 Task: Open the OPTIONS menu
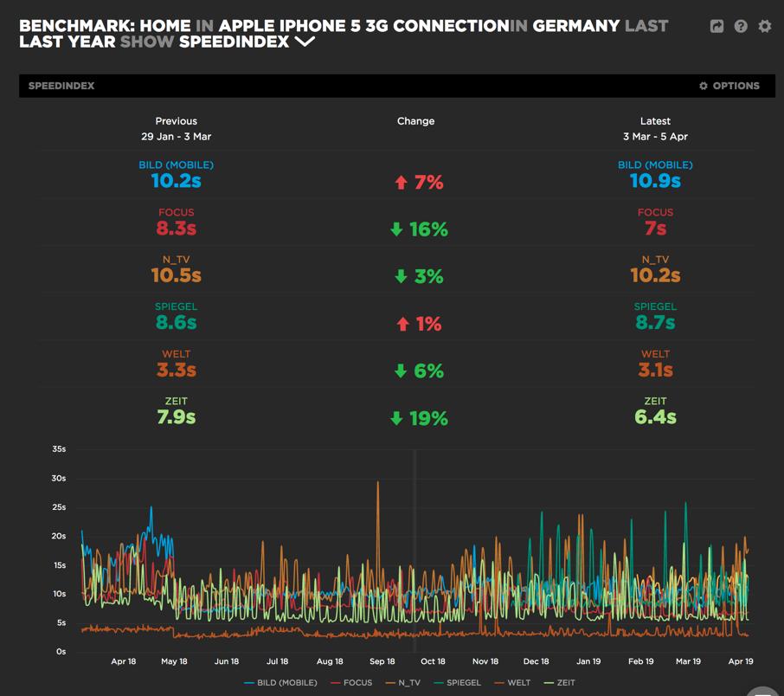(x=729, y=86)
